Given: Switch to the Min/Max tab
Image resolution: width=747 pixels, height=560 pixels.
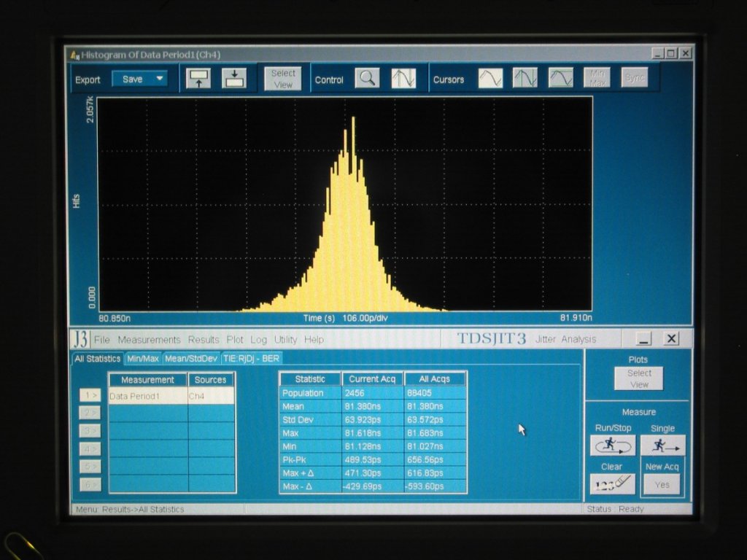Looking at the screenshot, I should [x=143, y=359].
